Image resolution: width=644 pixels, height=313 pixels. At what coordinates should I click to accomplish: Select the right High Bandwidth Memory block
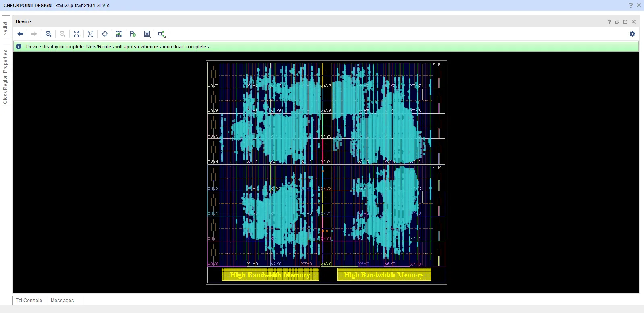pos(384,275)
